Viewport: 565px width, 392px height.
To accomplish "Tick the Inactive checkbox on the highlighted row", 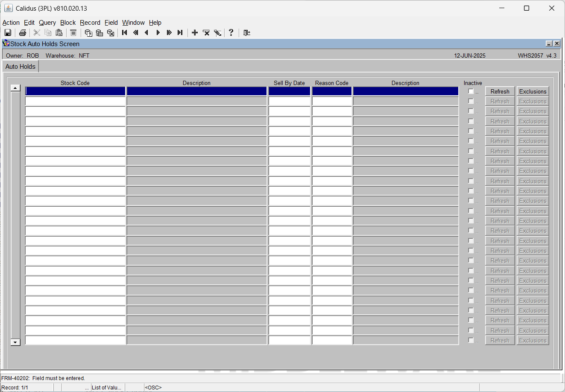I will (471, 91).
